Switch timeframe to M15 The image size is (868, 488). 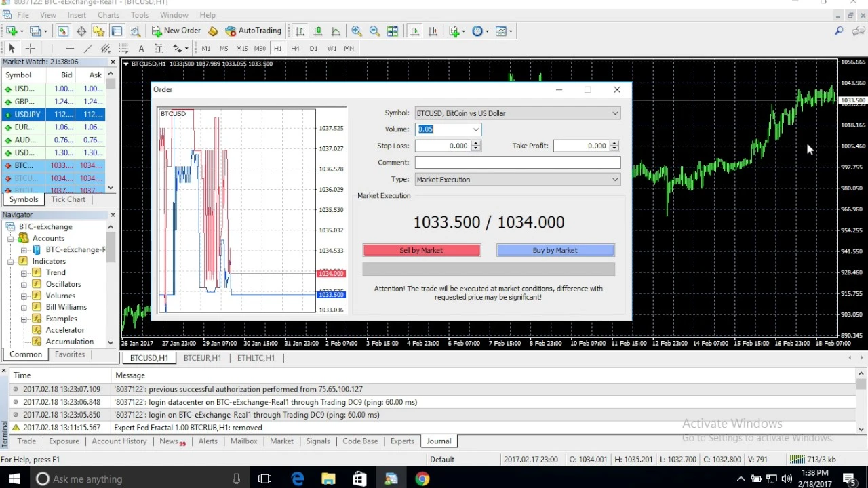click(x=241, y=49)
